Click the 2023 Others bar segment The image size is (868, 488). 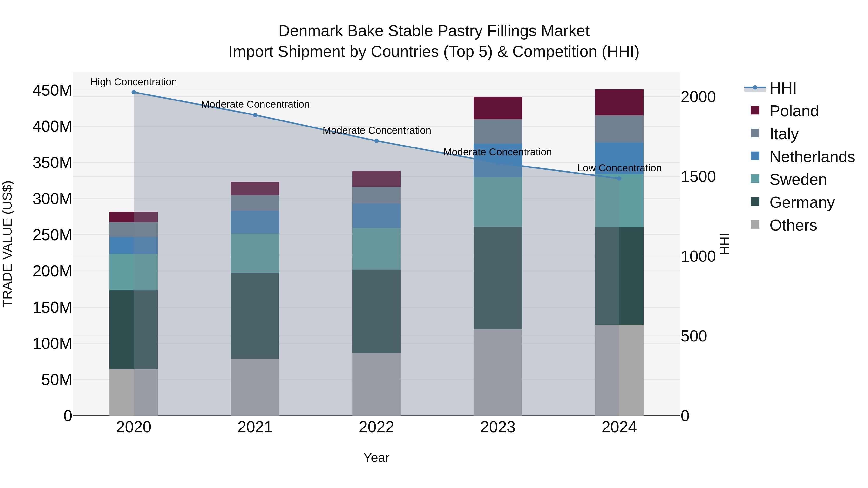pyautogui.click(x=498, y=373)
